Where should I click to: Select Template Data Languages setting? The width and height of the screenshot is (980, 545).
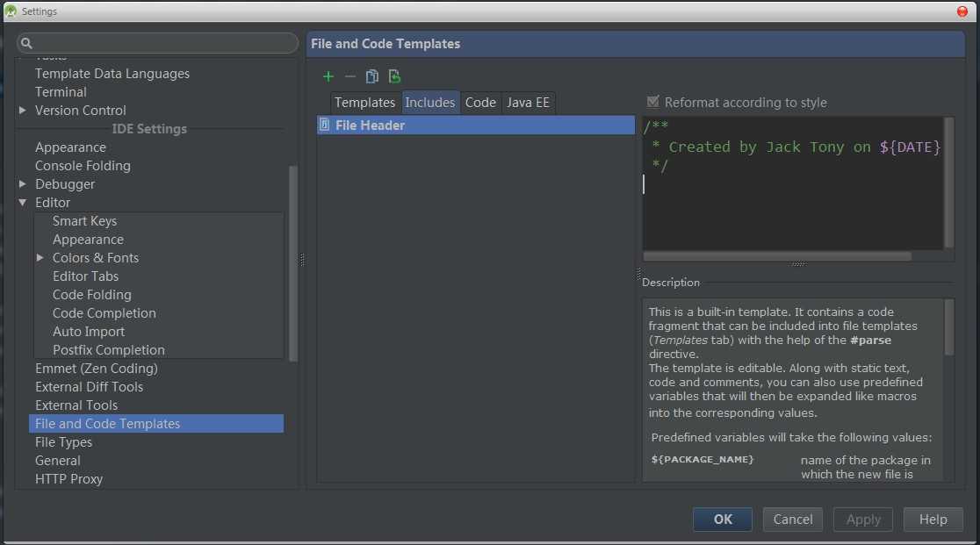112,74
